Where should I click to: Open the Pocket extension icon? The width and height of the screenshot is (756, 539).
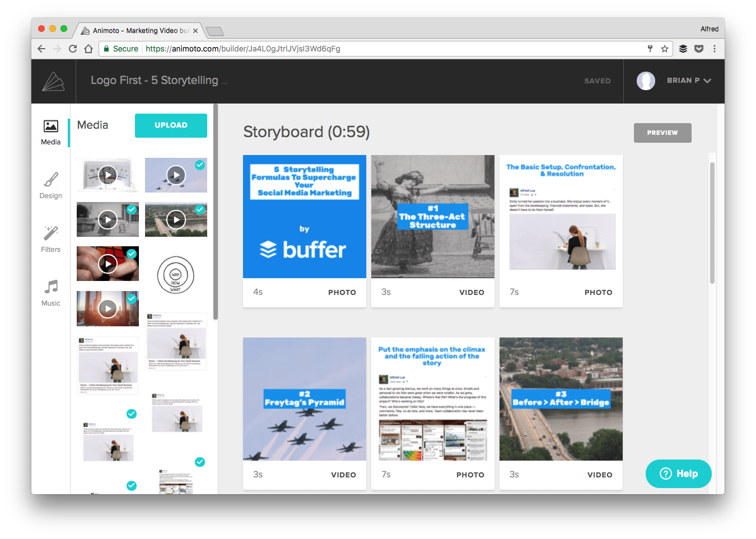[699, 49]
